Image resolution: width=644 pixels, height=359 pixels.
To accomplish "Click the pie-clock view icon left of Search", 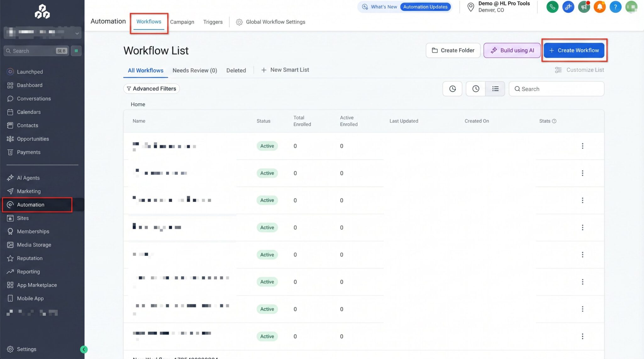I will click(452, 89).
